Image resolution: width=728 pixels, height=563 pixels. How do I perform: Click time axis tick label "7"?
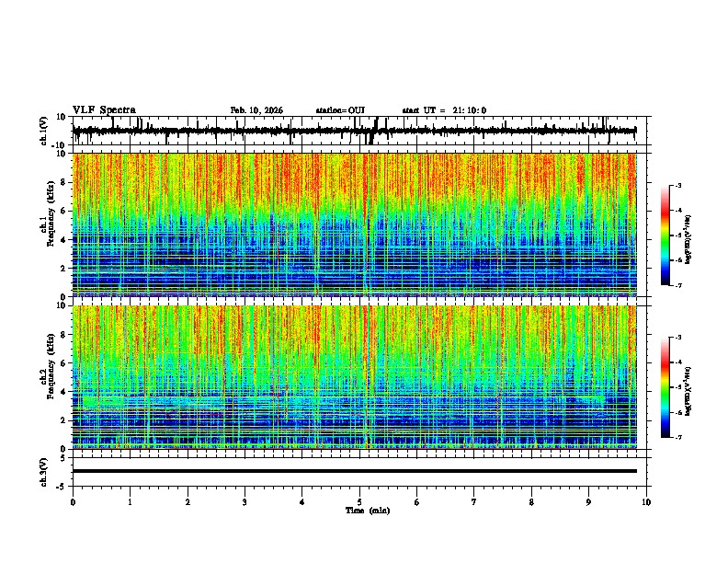(x=474, y=502)
